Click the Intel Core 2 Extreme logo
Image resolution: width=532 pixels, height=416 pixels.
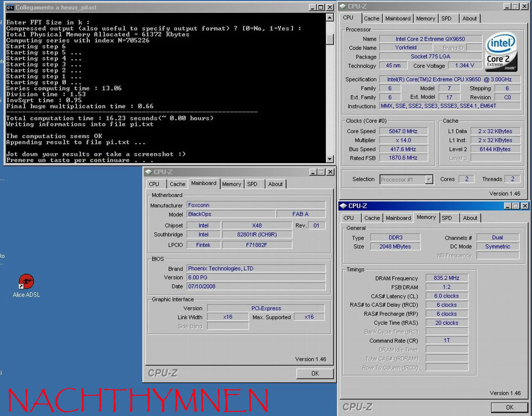pyautogui.click(x=501, y=51)
